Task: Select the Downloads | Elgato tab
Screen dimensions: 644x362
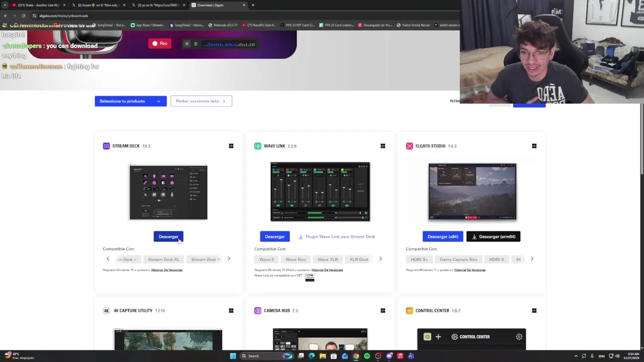Action: (218, 5)
